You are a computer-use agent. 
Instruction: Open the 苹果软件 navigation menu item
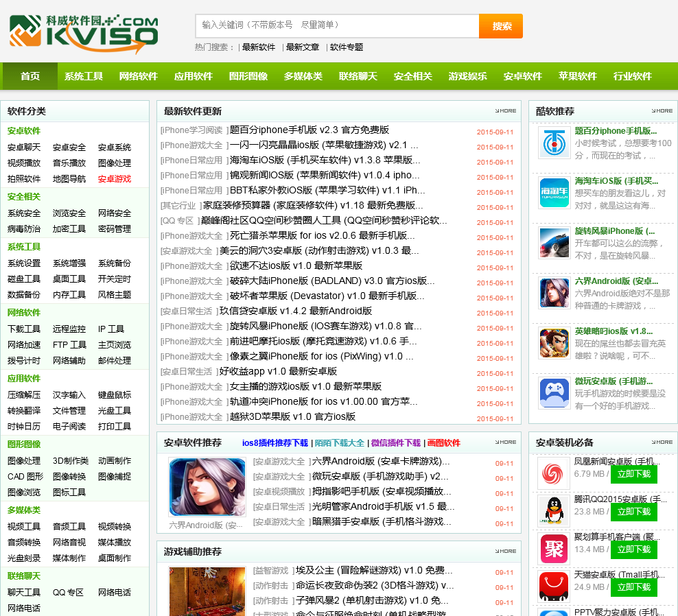[578, 76]
